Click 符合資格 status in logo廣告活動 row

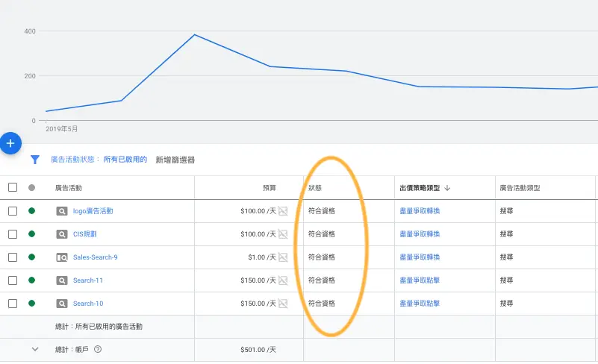(x=322, y=211)
